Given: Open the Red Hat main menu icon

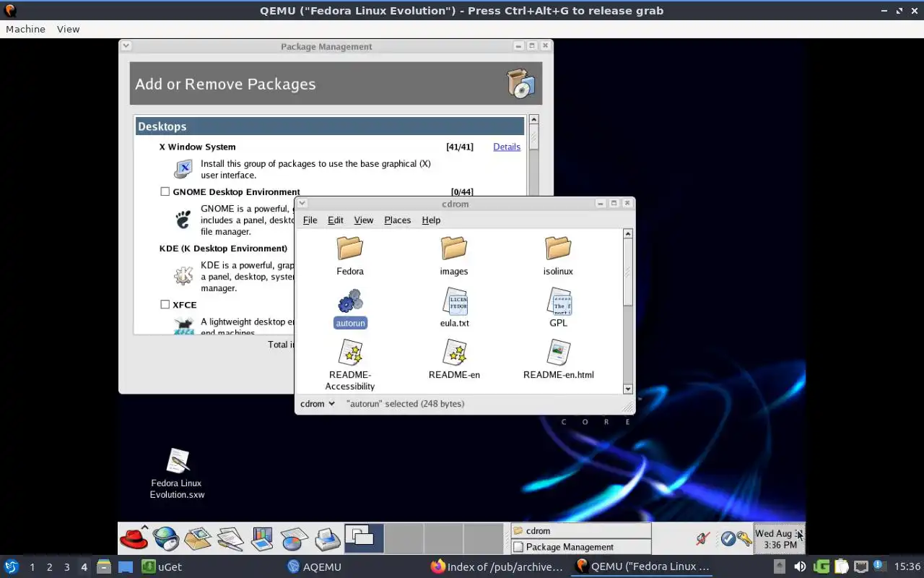Looking at the screenshot, I should (x=134, y=538).
